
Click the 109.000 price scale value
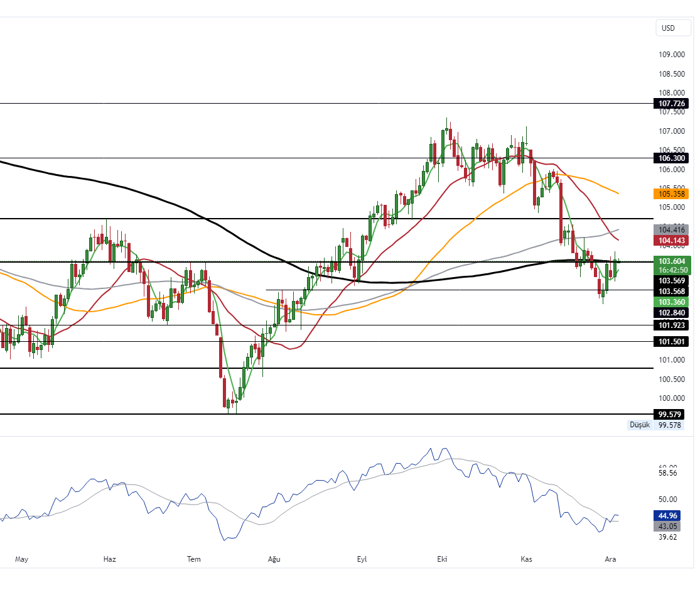click(x=672, y=55)
